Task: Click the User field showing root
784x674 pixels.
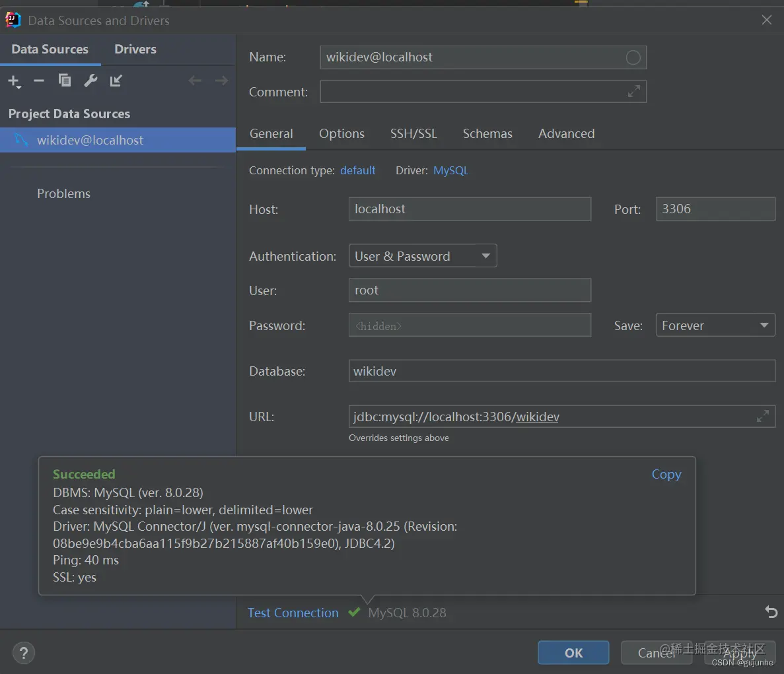Action: coord(470,290)
